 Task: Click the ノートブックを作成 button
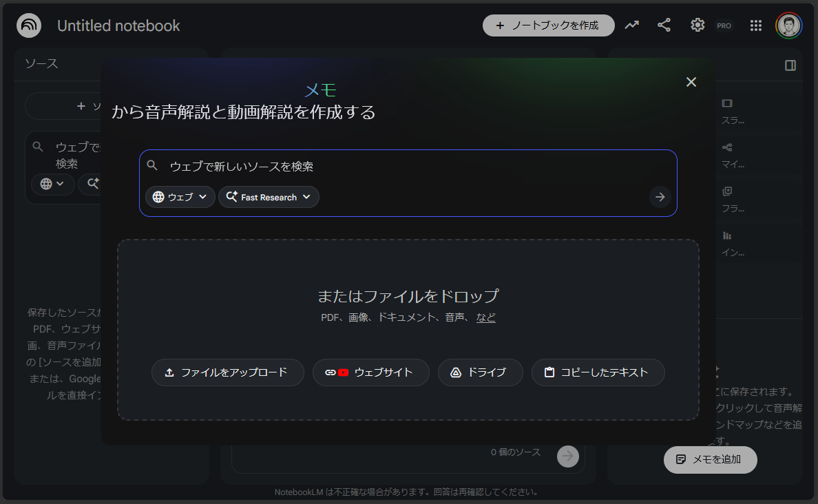point(548,25)
